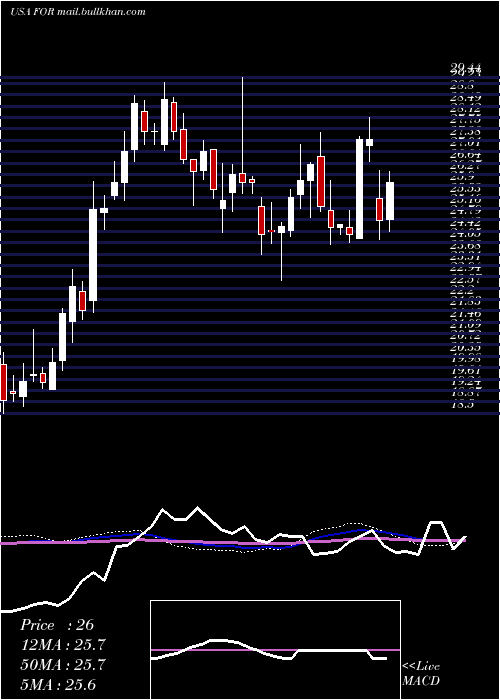Screen dimensions: 500x700
Task: Click the last white candlestick on the chart
Action: coord(390,201)
